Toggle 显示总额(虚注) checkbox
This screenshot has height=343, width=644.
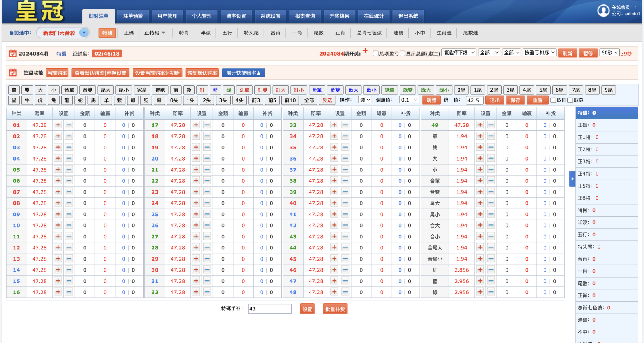(x=402, y=54)
